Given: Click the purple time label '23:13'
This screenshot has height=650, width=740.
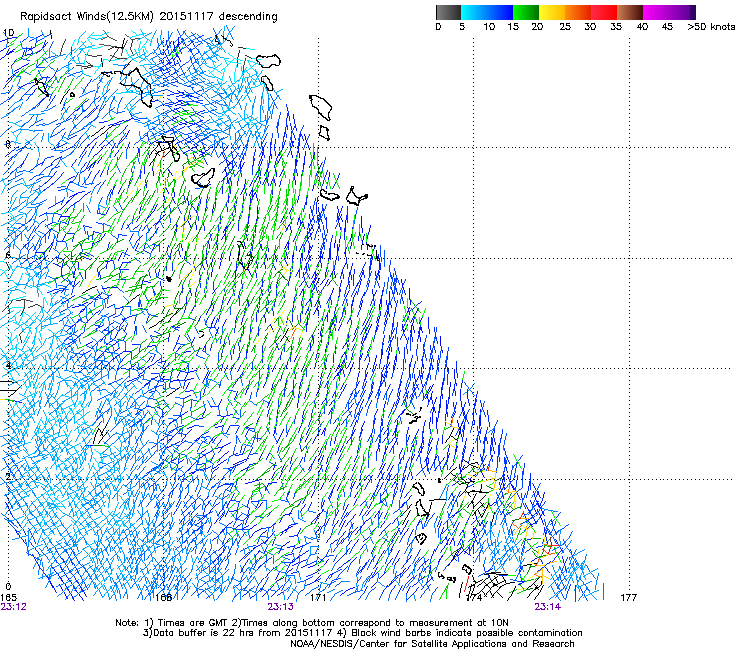Looking at the screenshot, I should pyautogui.click(x=280, y=607).
